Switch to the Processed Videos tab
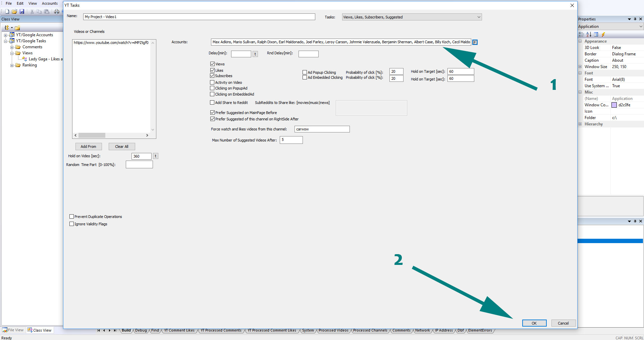644x340 pixels. point(333,331)
